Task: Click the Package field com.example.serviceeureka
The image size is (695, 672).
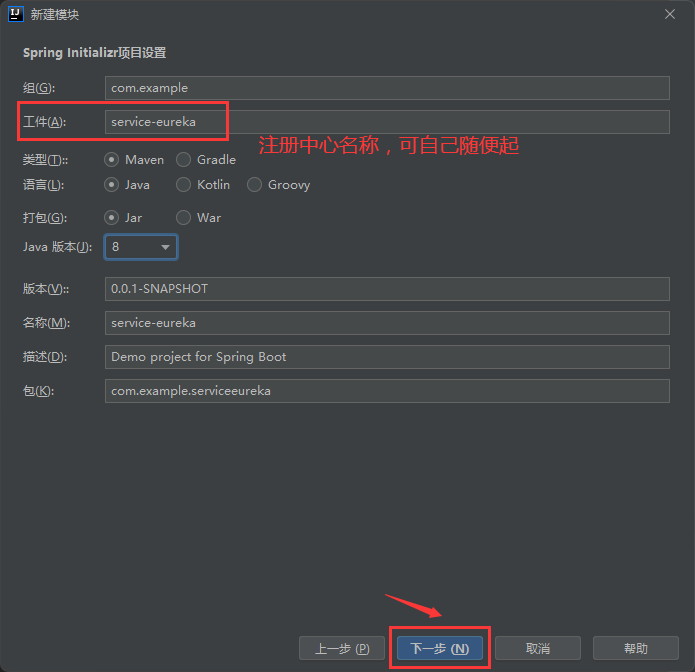Action: (x=386, y=391)
